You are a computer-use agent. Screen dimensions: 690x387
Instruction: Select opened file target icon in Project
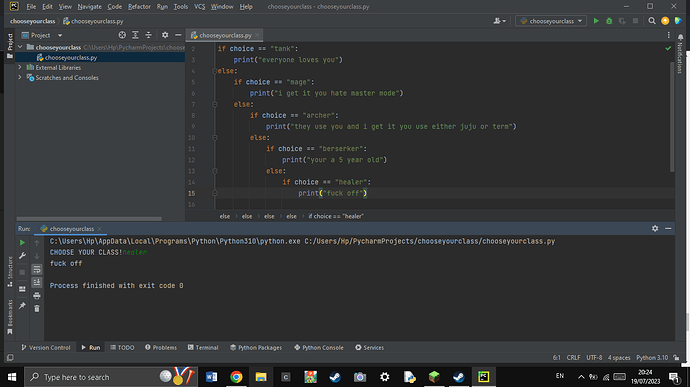coord(122,35)
